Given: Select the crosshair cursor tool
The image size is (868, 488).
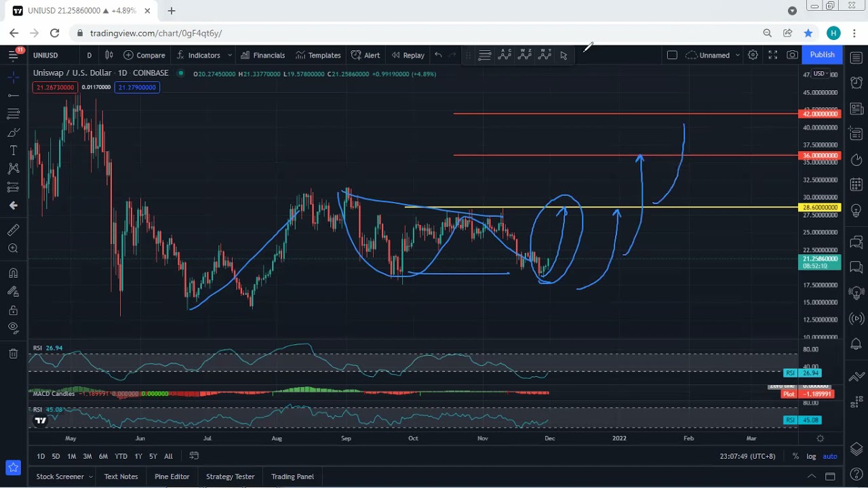Looking at the screenshot, I should 13,78.
